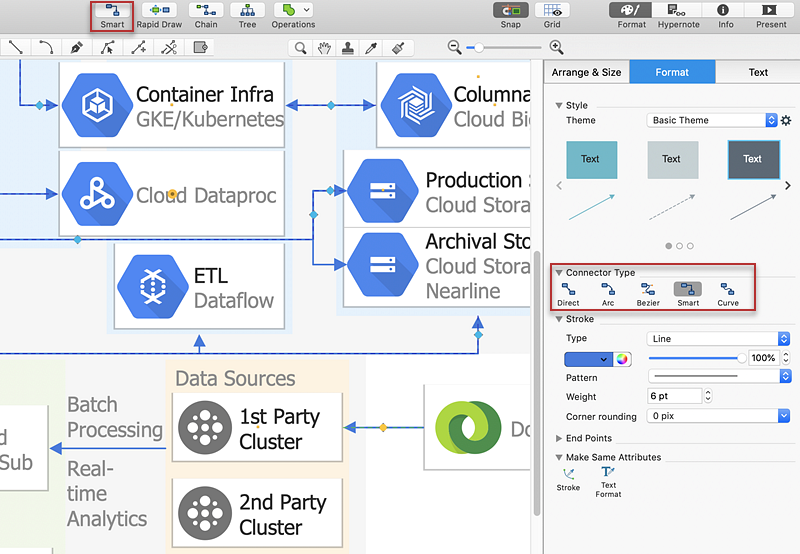Select the scissors cut path tool

(x=169, y=48)
